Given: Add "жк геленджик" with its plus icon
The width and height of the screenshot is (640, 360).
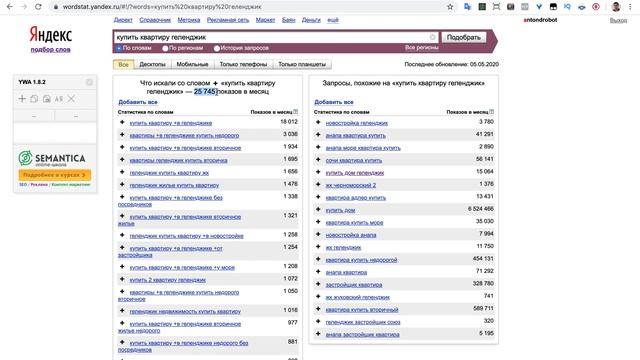Looking at the screenshot, I should (318, 247).
